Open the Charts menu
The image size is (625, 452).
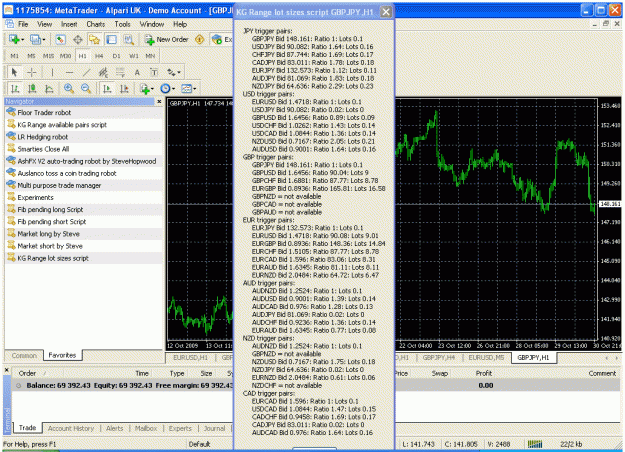(x=96, y=24)
